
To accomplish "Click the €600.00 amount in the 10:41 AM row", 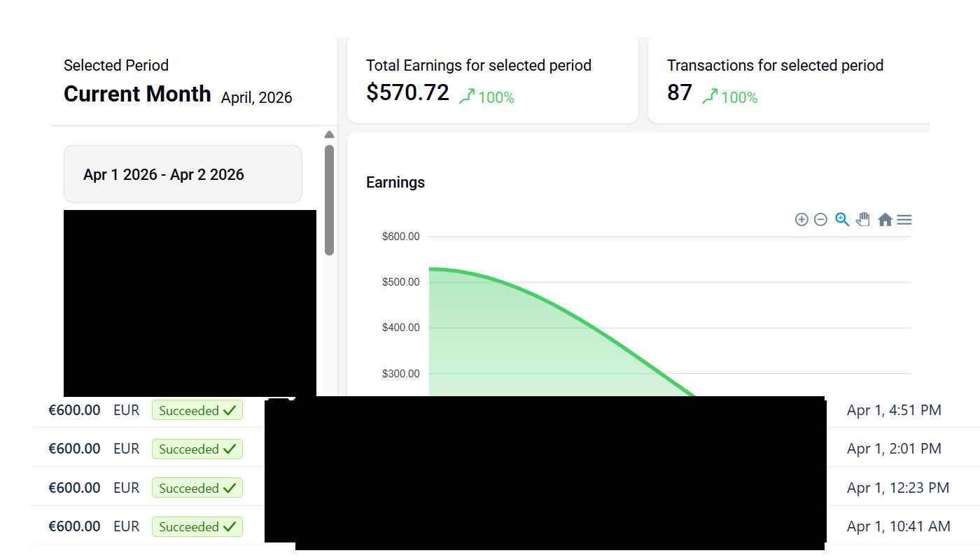I will click(74, 526).
